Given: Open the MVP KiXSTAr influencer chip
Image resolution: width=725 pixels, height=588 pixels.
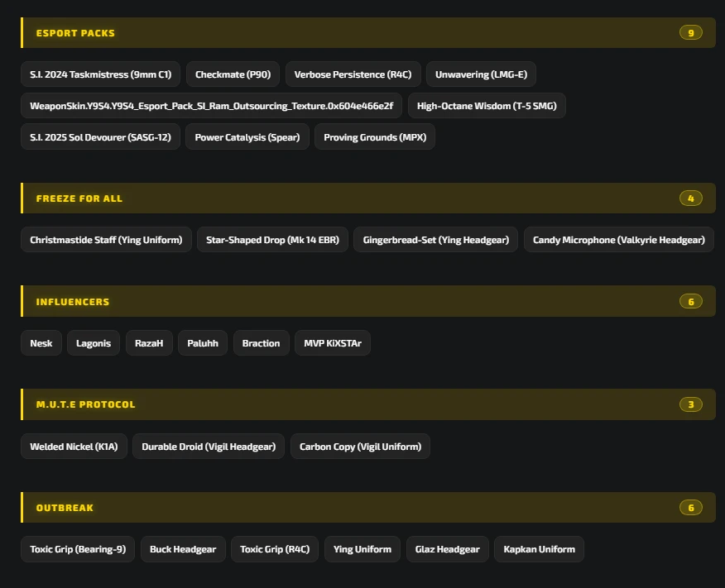Looking at the screenshot, I should (333, 343).
